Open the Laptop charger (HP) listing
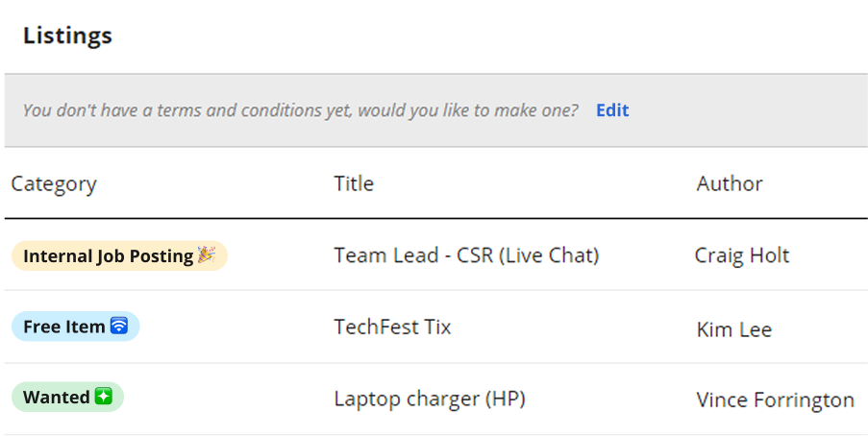 (430, 399)
